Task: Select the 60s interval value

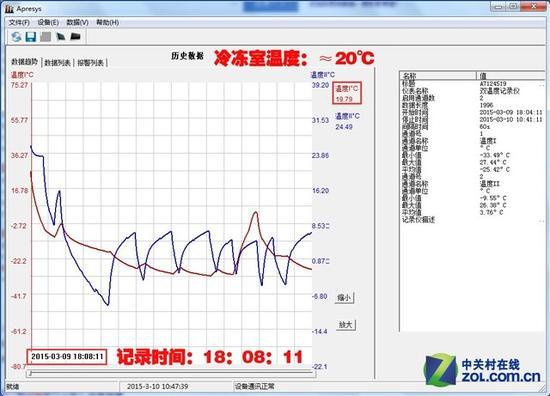Action: (485, 127)
